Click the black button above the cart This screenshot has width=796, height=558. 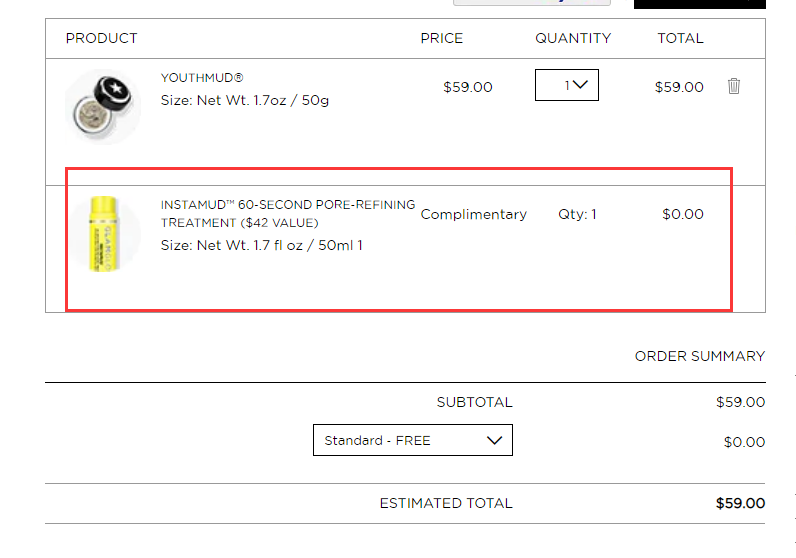point(700,4)
